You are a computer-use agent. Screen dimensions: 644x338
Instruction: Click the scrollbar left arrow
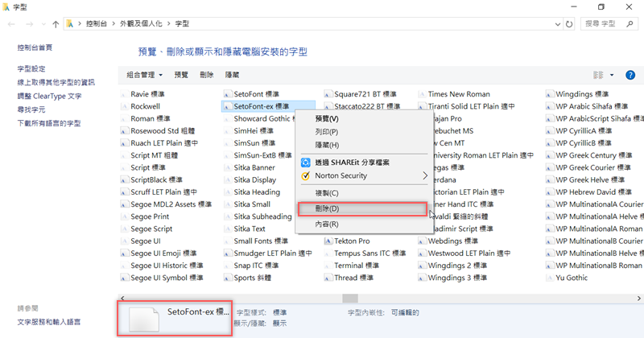122,298
